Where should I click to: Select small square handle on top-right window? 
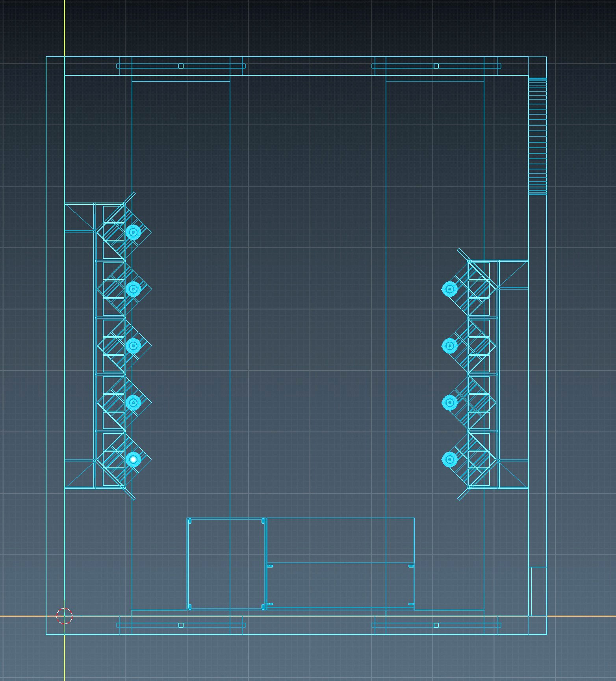coord(436,66)
